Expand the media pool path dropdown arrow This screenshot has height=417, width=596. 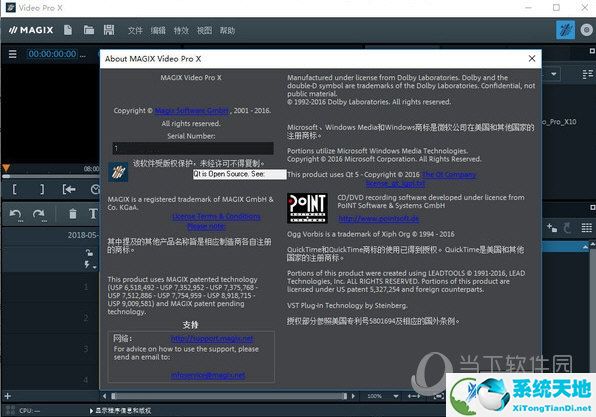[x=554, y=74]
